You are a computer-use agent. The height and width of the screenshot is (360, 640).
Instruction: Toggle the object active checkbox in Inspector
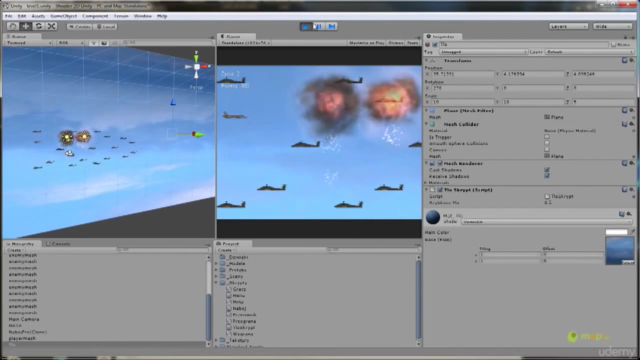pos(435,44)
